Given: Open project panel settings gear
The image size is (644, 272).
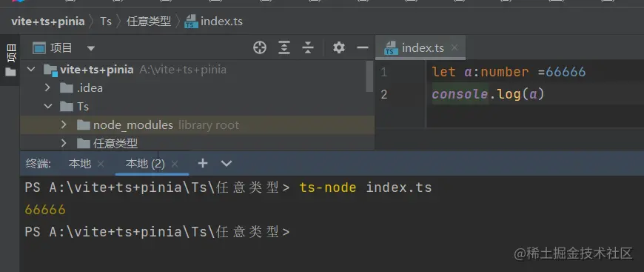Looking at the screenshot, I should coord(339,47).
